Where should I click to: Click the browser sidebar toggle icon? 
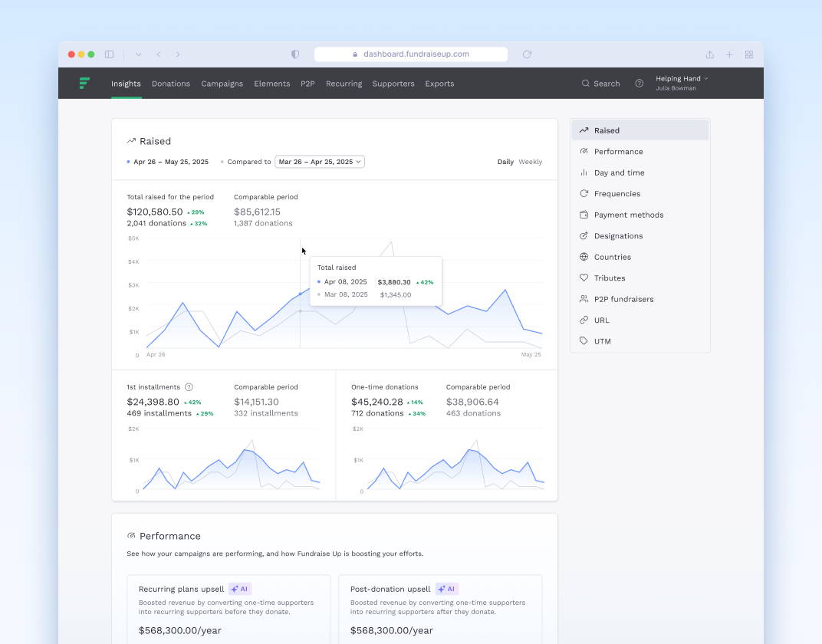tap(110, 54)
